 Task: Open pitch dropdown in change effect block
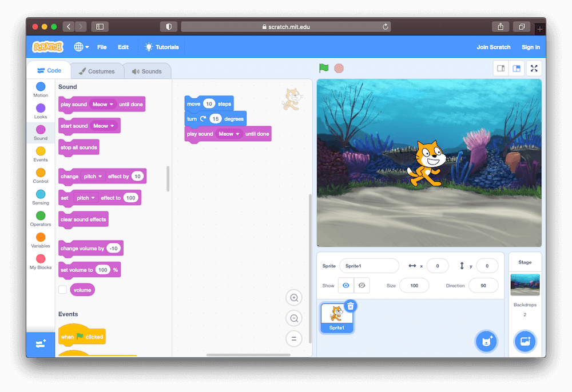[x=93, y=177]
